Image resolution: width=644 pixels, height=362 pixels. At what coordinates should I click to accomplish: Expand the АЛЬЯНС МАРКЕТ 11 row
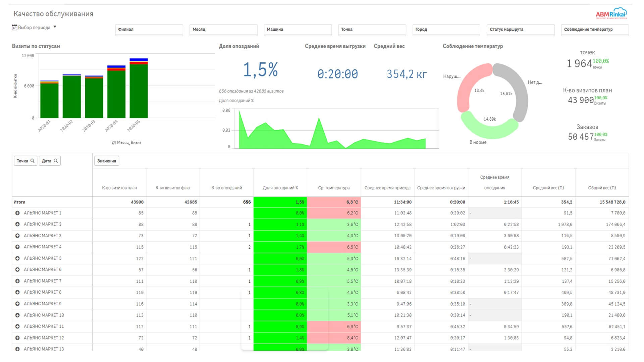(17, 326)
